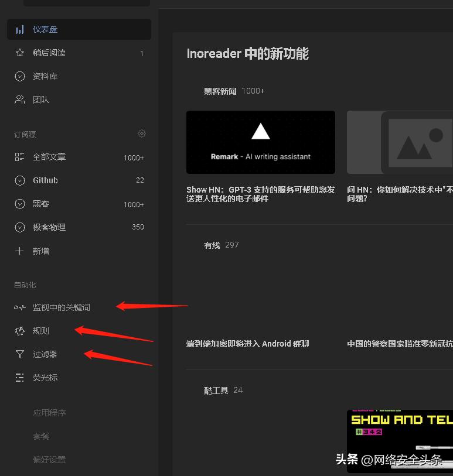Open the placeholder image thumbnail for 问 HN
Screen dimensions: 453x476
point(400,142)
